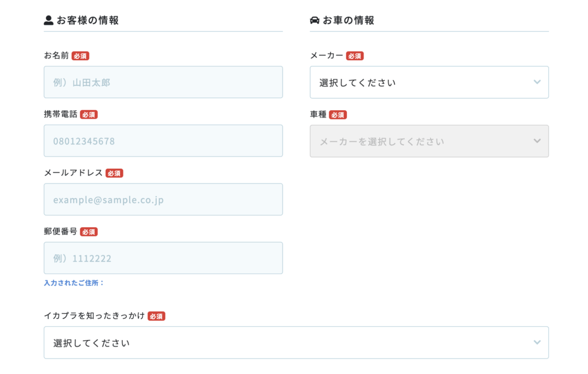
Task: Expand the イカプラを知ったきっかけ select box
Action: pos(296,342)
